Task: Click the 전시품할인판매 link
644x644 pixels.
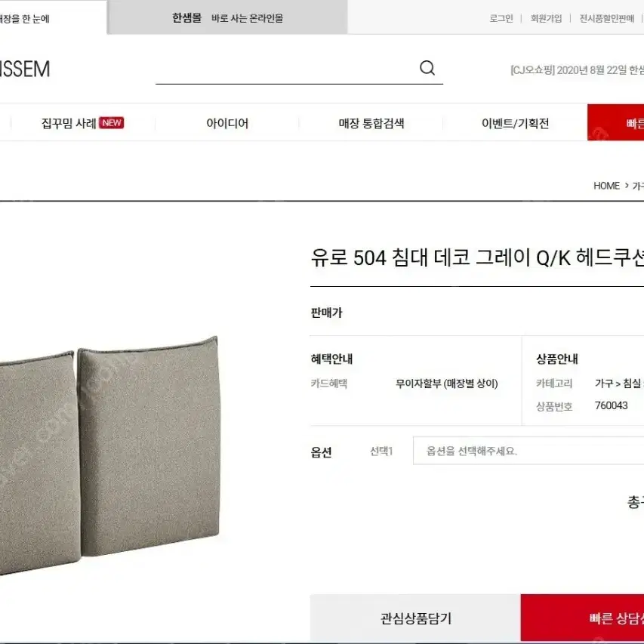Action: tap(606, 18)
